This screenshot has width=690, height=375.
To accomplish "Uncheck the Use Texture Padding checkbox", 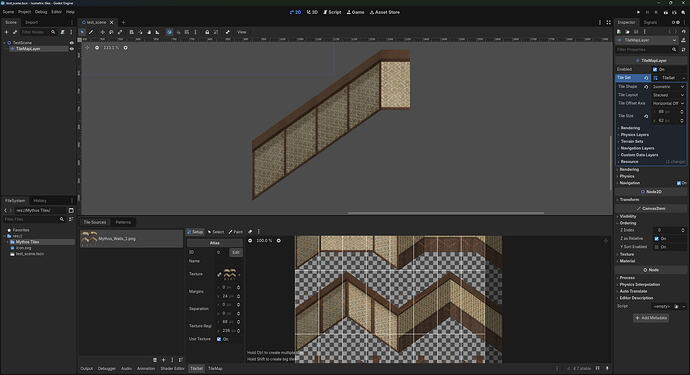I will (x=219, y=339).
